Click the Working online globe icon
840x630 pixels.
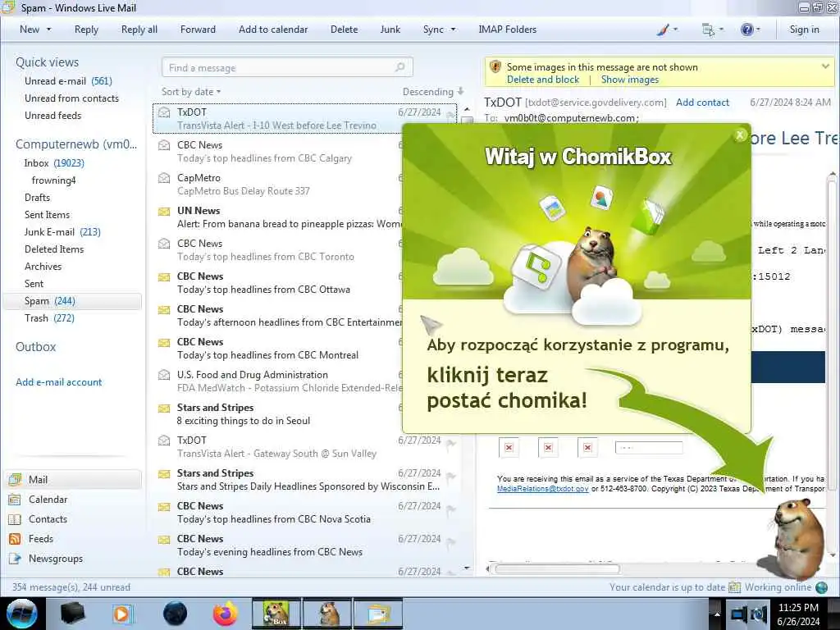coord(821,587)
